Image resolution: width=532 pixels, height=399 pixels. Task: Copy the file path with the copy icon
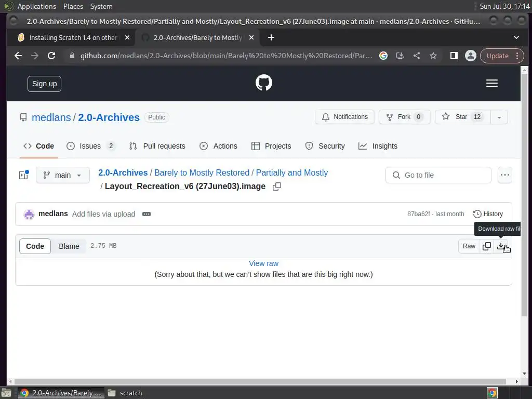click(x=277, y=187)
